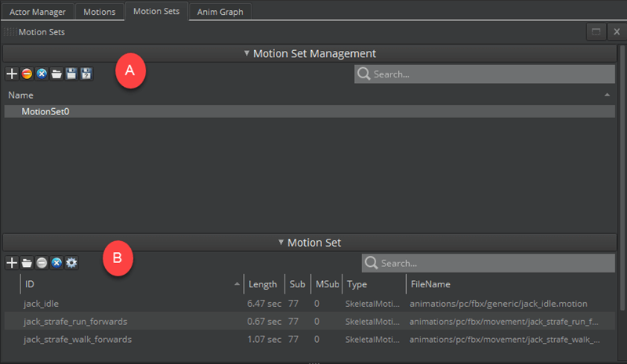This screenshot has height=364, width=627.
Task: Click blue clear icon in Motion Set toolbar
Action: (56, 262)
